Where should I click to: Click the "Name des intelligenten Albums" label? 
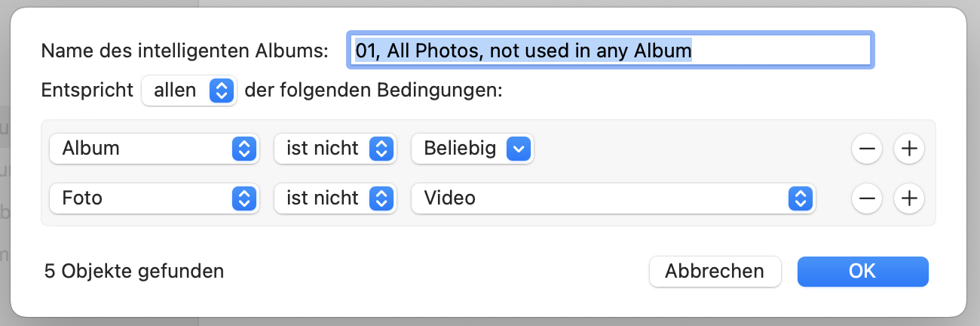click(x=185, y=51)
